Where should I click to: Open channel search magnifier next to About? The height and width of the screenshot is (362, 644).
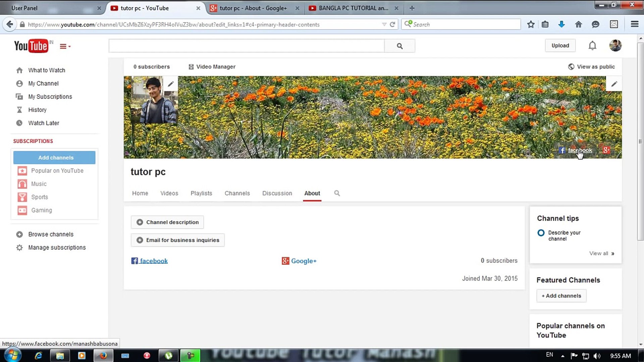pyautogui.click(x=337, y=193)
